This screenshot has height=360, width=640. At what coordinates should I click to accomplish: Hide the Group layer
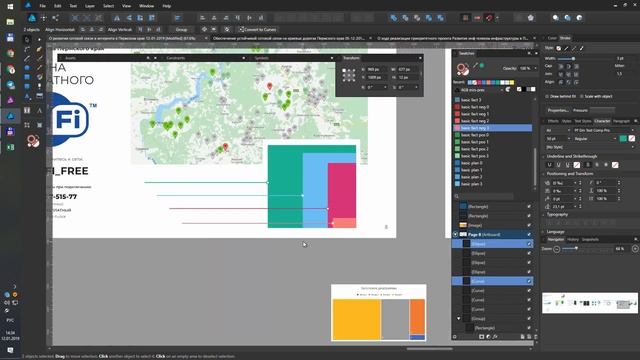point(529,318)
